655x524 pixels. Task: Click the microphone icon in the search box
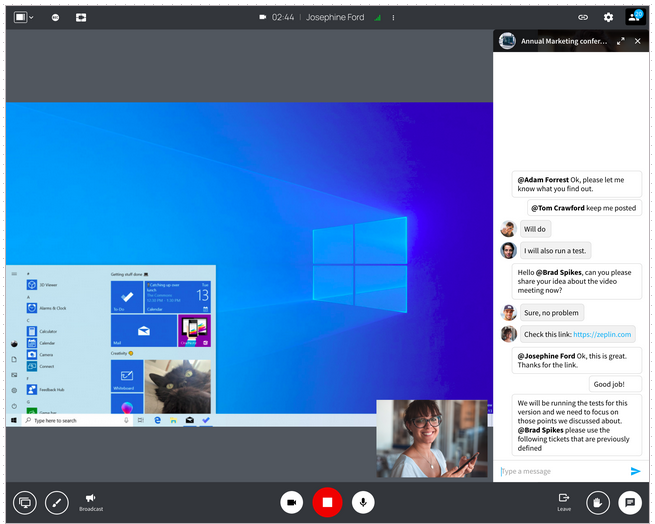(x=126, y=420)
